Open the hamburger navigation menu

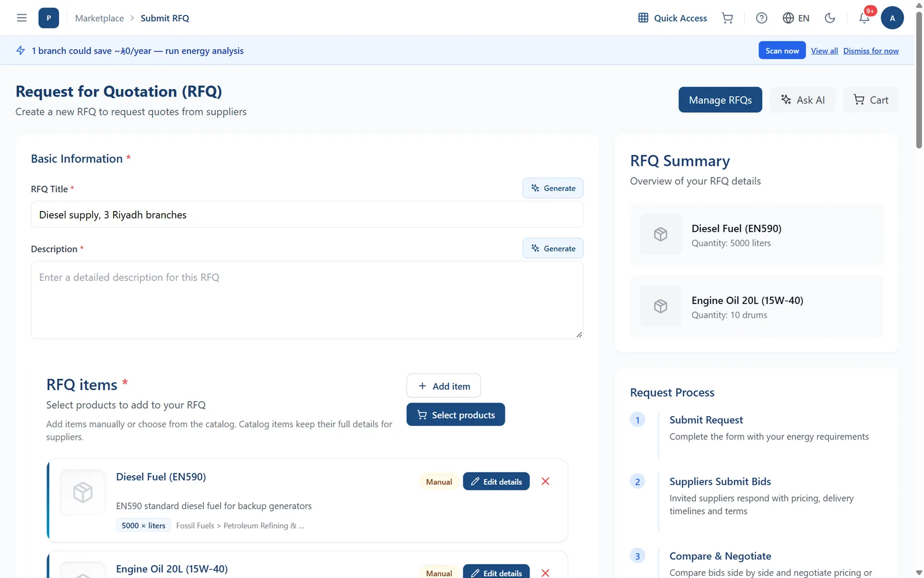click(22, 18)
